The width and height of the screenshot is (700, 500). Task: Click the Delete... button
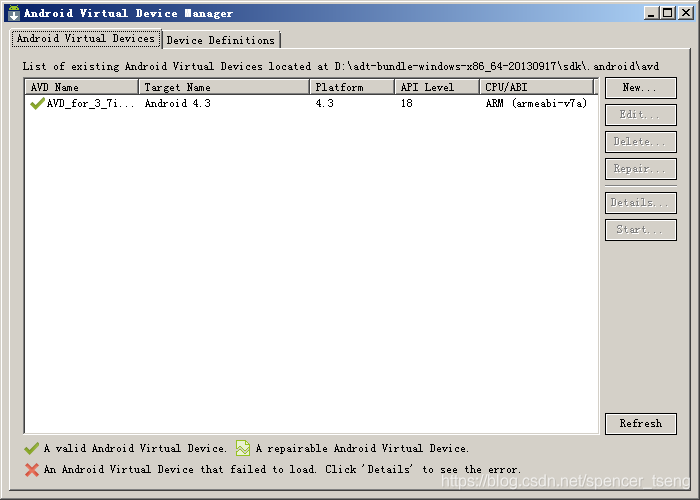click(641, 142)
